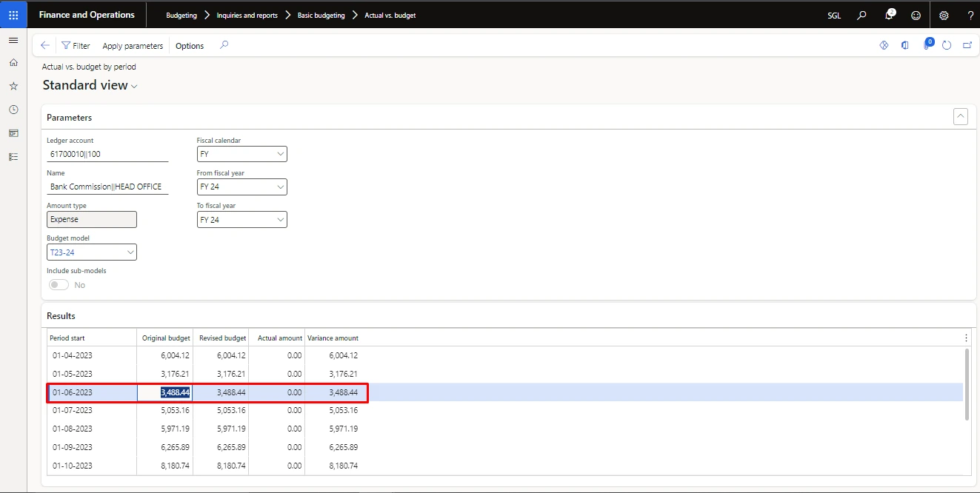Click Budgeting in the breadcrumb

[181, 15]
